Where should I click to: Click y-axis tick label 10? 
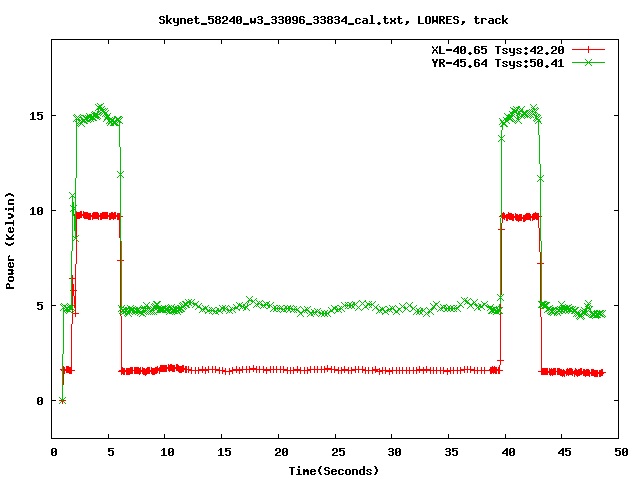coord(36,211)
